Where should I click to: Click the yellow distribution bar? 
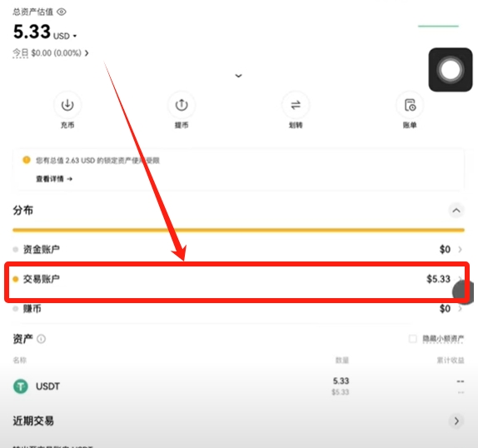point(238,230)
